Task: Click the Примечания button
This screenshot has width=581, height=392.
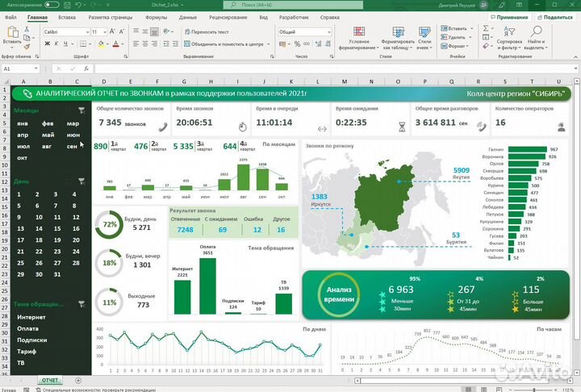Action: [x=509, y=18]
